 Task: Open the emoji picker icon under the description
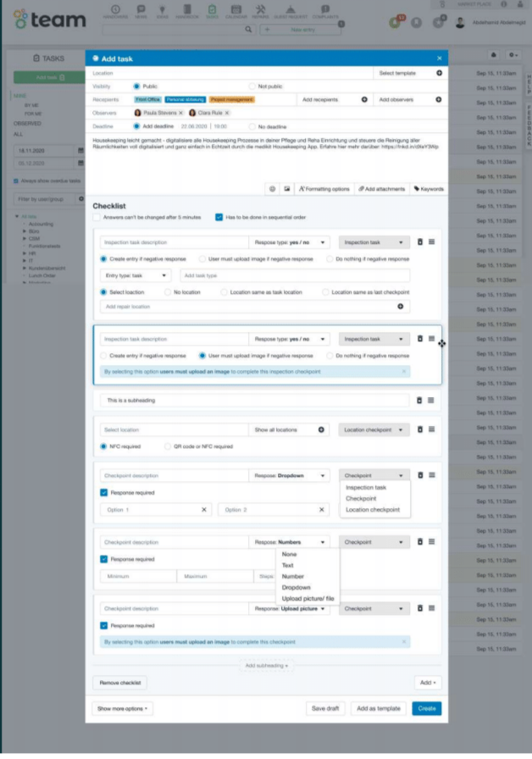(273, 189)
